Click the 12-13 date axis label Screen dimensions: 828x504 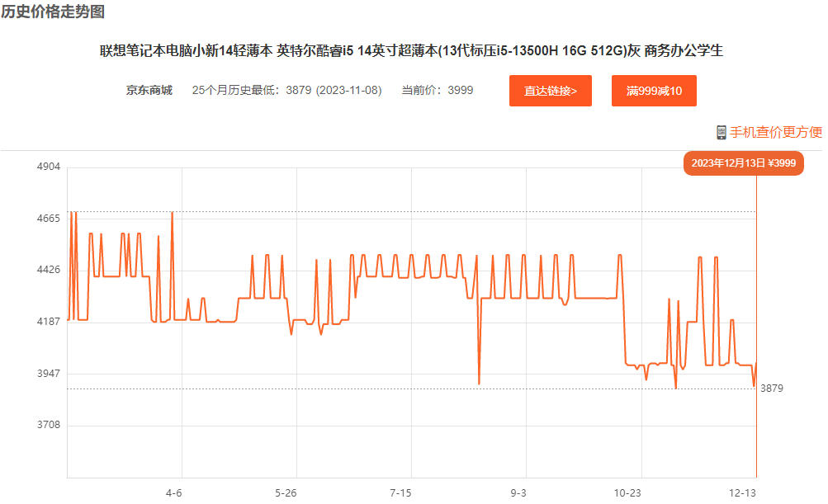[742, 493]
